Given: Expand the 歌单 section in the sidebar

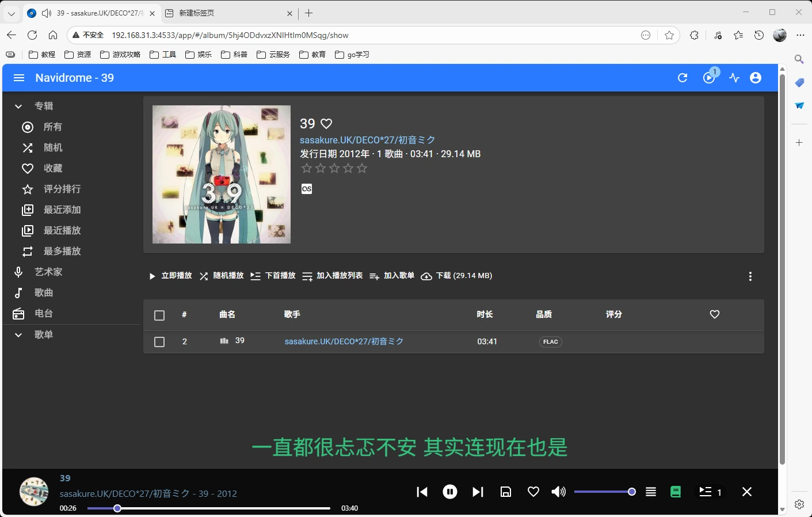Looking at the screenshot, I should point(18,334).
